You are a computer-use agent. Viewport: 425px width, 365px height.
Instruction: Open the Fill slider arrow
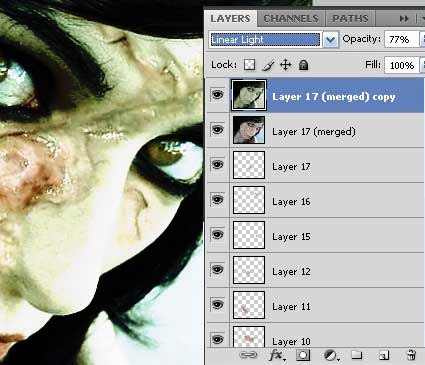tap(422, 65)
